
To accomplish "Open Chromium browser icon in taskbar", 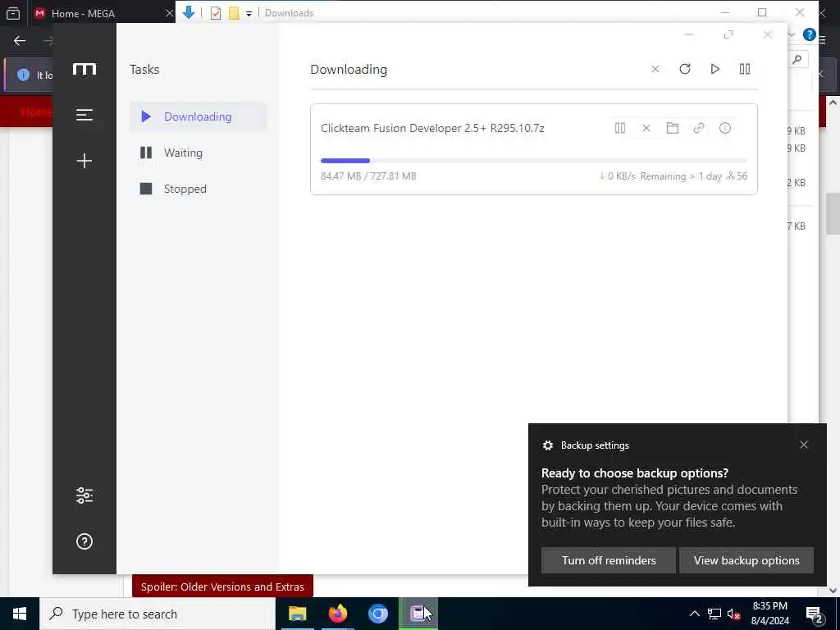I will [377, 614].
